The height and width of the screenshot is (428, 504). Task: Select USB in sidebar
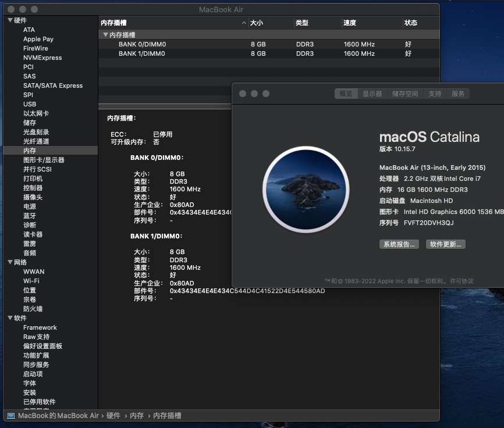30,104
